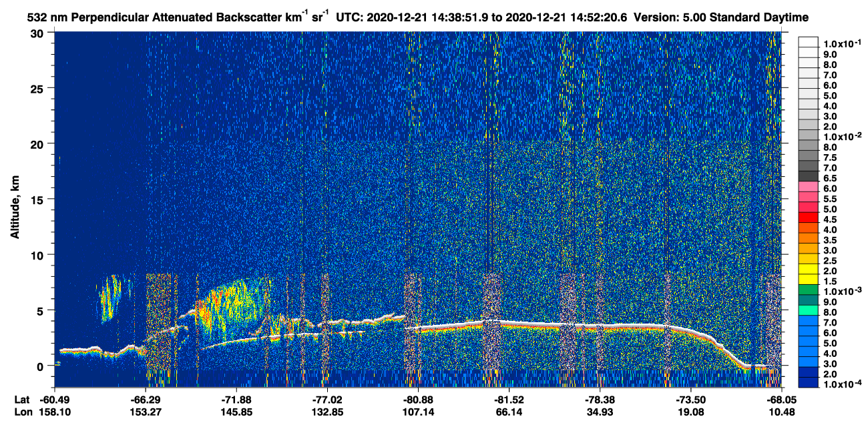Click the colorbar label 1.0x10-1
The height and width of the screenshot is (445, 868).
pyautogui.click(x=841, y=43)
